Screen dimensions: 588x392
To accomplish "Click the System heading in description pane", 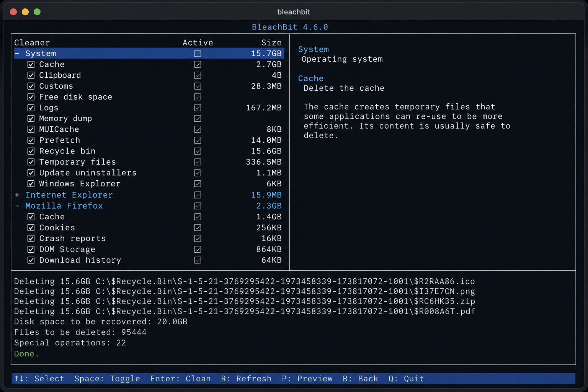I will point(314,49).
